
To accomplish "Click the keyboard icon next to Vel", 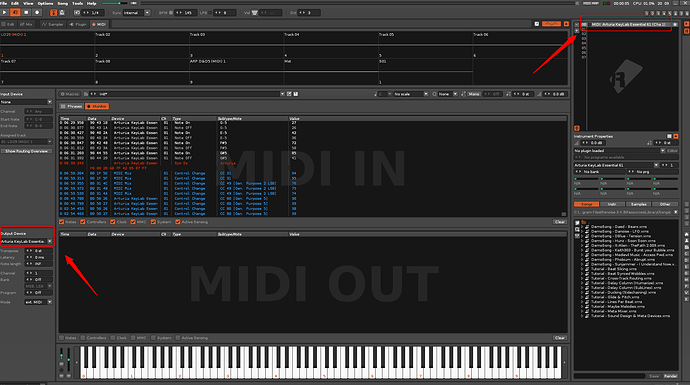I will pos(254,13).
